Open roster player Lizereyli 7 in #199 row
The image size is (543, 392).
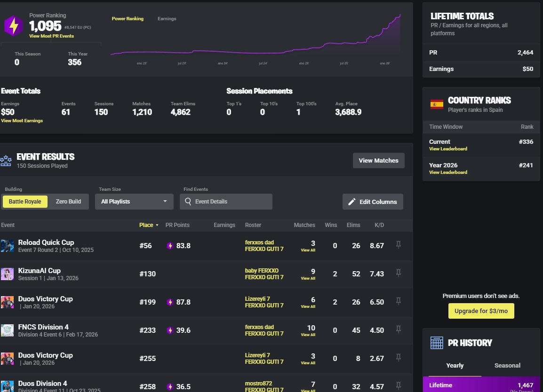tap(257, 298)
